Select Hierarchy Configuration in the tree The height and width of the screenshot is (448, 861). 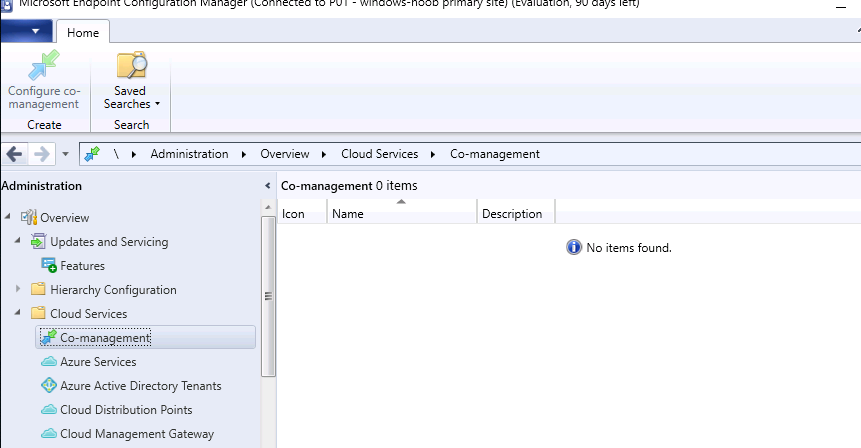113,289
